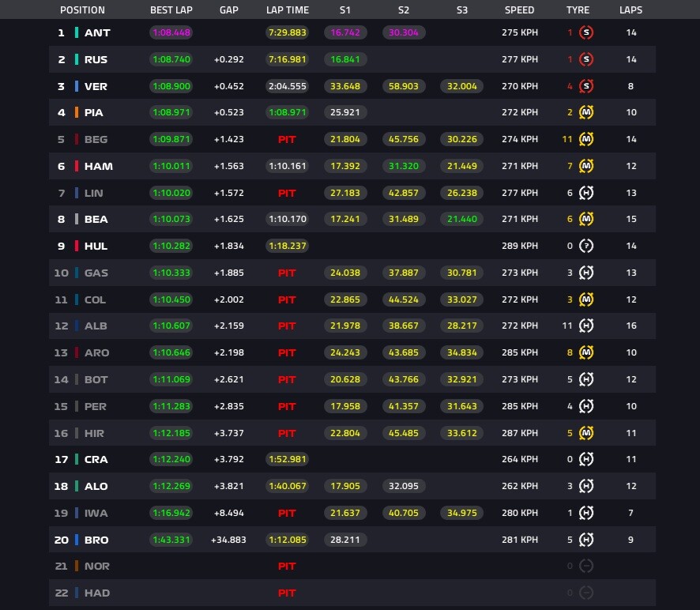
Task: Click HUL's unknown tyre question-mark icon
Action: click(585, 246)
